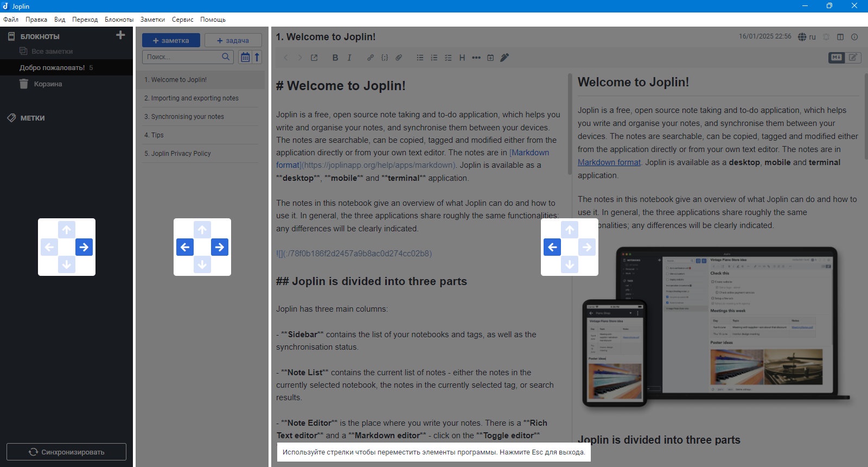Toggle the Markdown editor mode button
Image resolution: width=868 pixels, height=467 pixels.
837,57
